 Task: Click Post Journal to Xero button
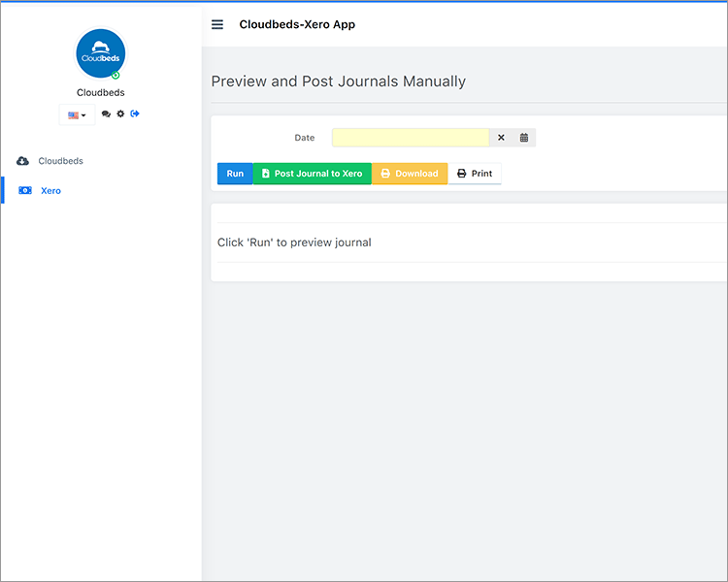click(x=312, y=174)
